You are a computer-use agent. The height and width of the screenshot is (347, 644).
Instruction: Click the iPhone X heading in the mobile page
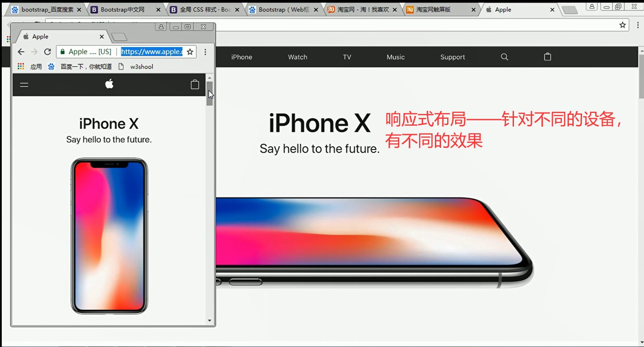(x=109, y=124)
